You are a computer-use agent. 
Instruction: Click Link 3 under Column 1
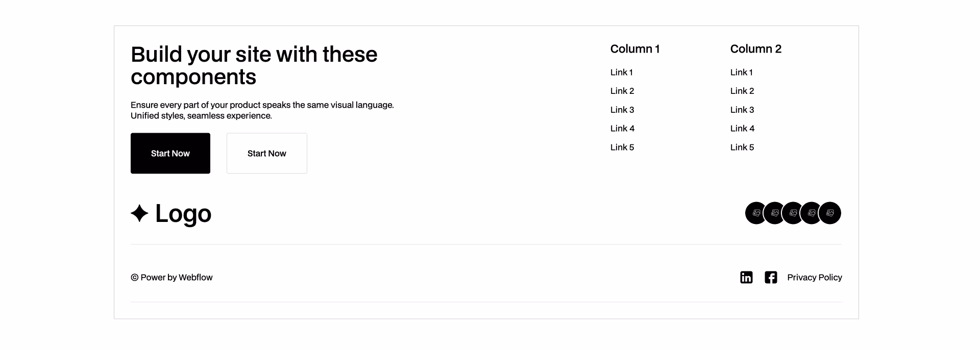click(622, 109)
